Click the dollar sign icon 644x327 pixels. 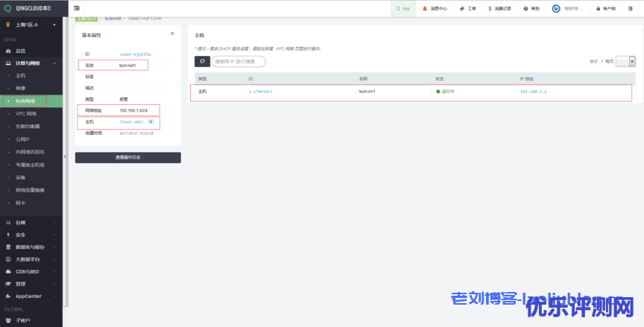coord(490,9)
